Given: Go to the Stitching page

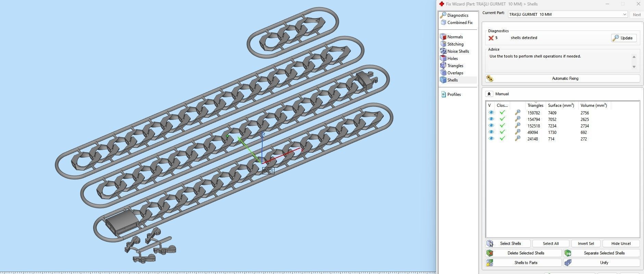Looking at the screenshot, I should click(x=455, y=44).
